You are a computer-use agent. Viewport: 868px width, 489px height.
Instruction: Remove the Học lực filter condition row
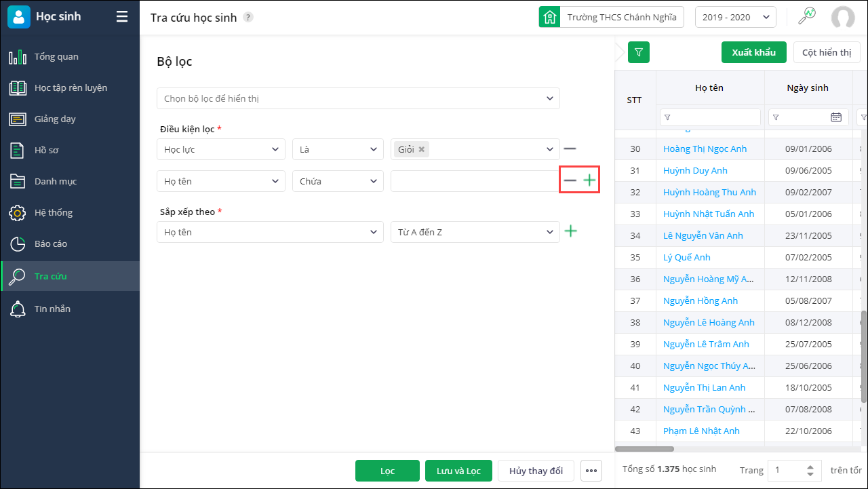point(570,149)
